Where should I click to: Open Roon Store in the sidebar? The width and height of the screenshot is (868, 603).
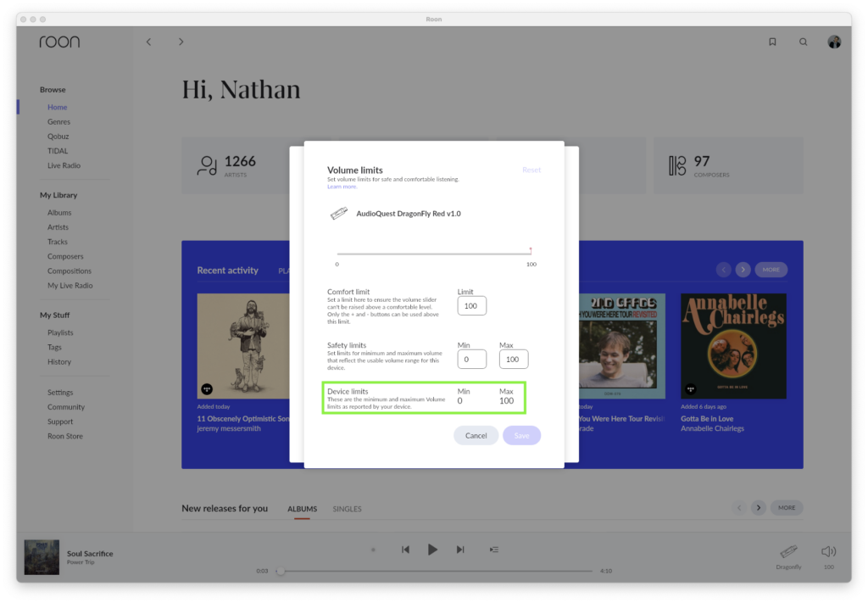tap(64, 436)
